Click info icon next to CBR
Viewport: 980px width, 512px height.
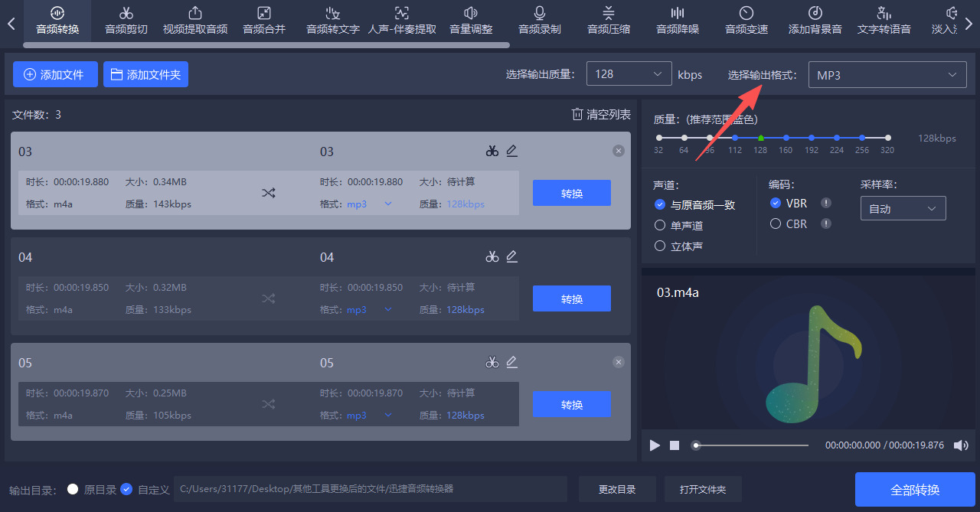click(826, 223)
